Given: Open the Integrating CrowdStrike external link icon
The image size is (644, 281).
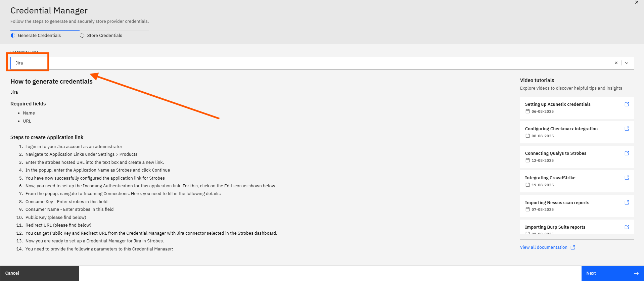Looking at the screenshot, I should [627, 178].
